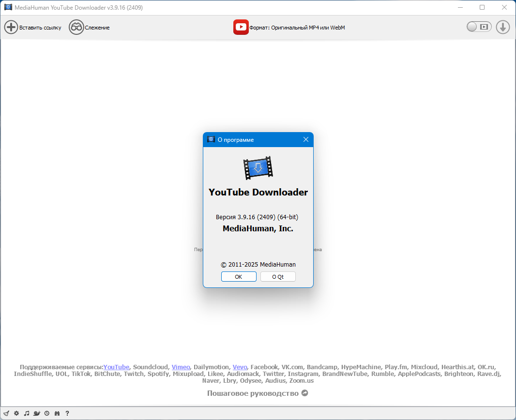Click the plus icon to paste link
The height and width of the screenshot is (420, 516).
click(x=11, y=27)
